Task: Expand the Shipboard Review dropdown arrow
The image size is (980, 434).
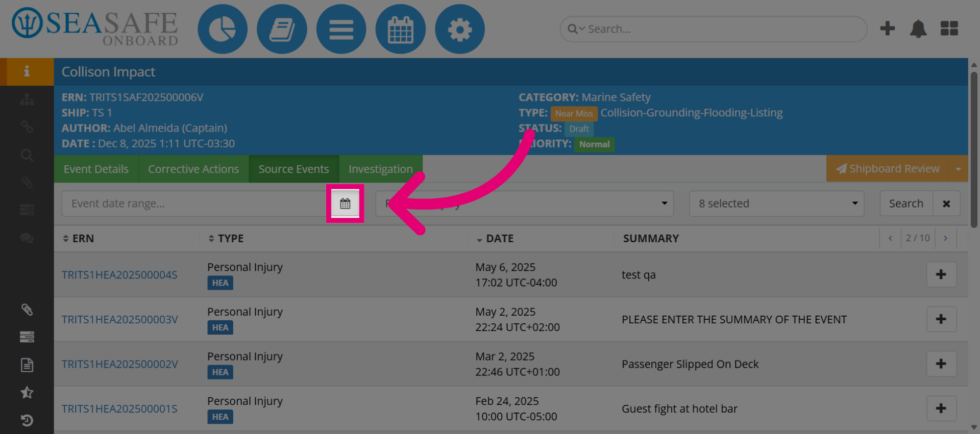Action: [x=958, y=169]
